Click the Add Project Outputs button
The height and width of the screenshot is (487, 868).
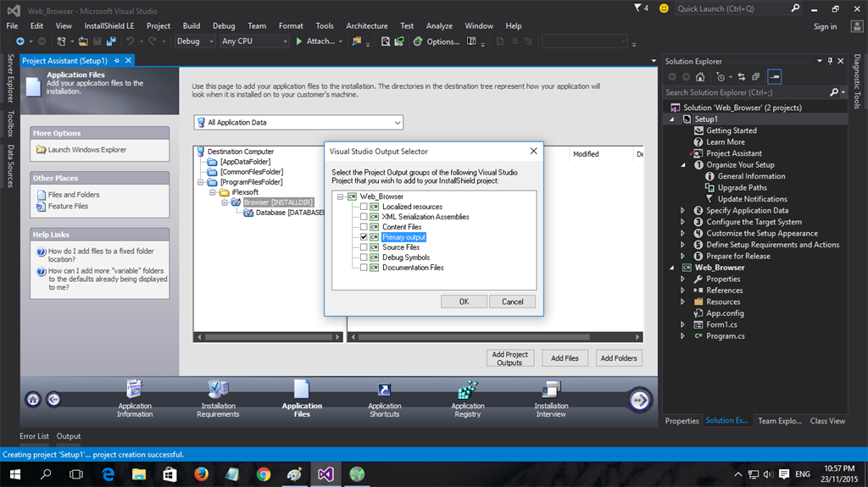click(x=509, y=358)
